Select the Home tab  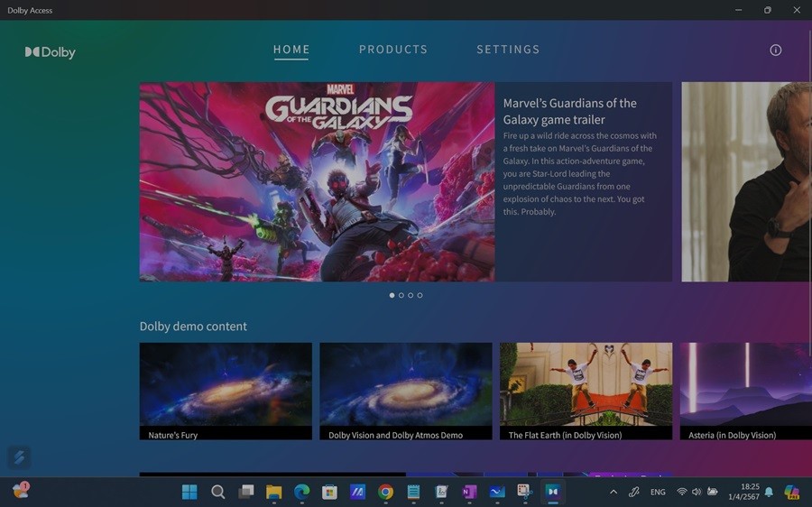click(291, 50)
